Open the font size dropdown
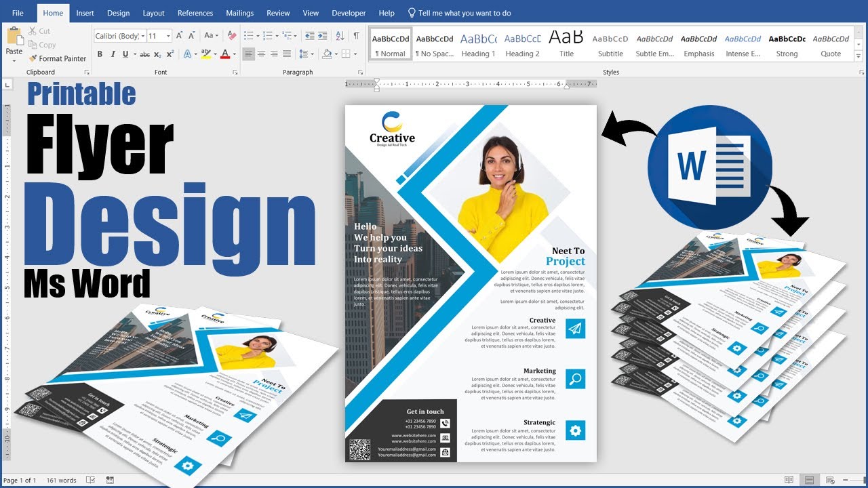This screenshot has width=868, height=488. coord(168,36)
